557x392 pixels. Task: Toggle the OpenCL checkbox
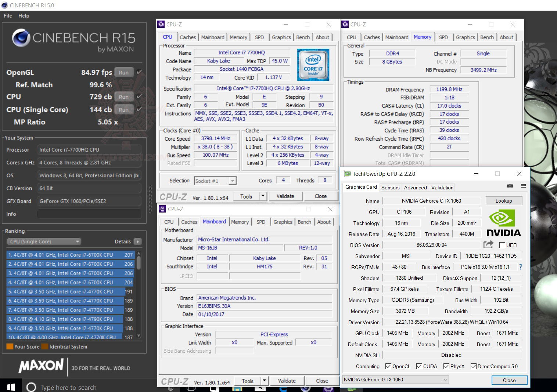[388, 366]
